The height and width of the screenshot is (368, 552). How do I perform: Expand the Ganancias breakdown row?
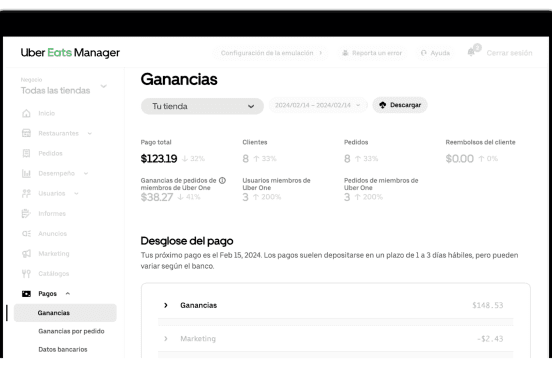coord(335,305)
